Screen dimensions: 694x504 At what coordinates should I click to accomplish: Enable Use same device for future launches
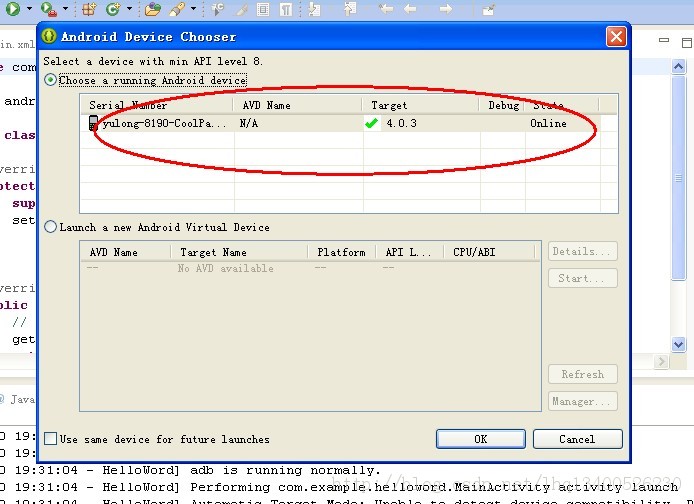pyautogui.click(x=50, y=439)
